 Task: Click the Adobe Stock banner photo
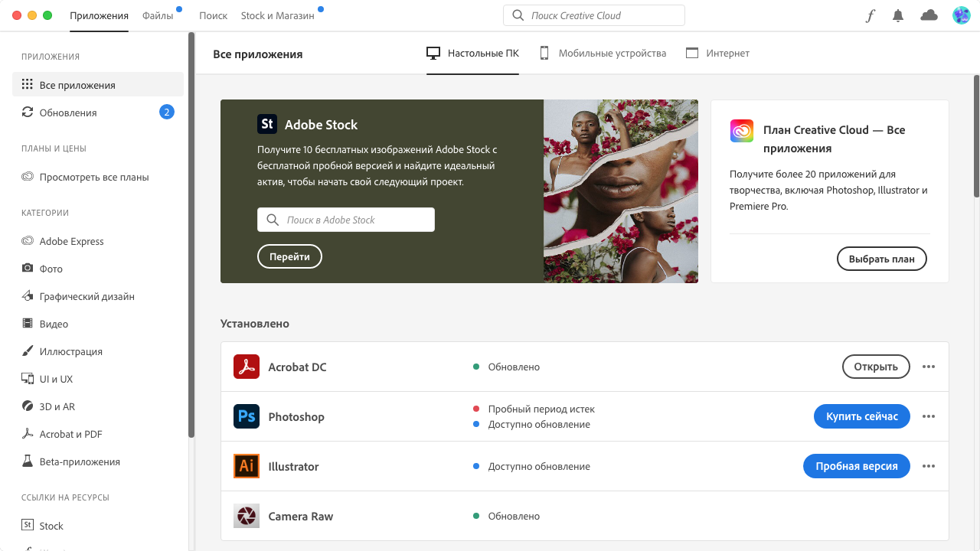point(621,191)
